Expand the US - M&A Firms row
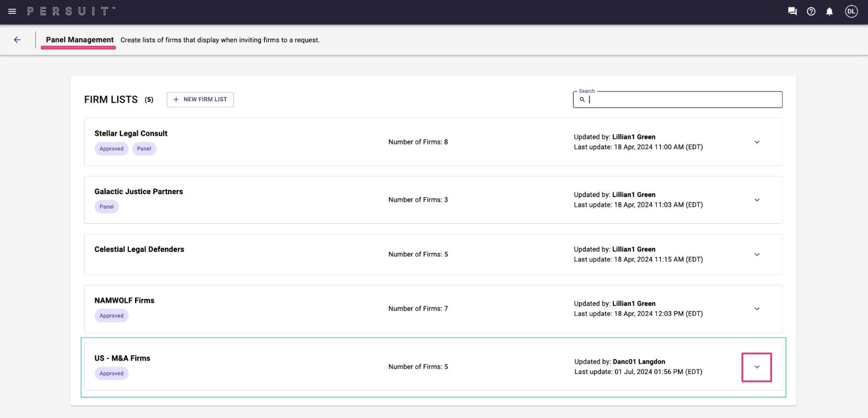Screen dimensions: 868x418 [x=757, y=367]
